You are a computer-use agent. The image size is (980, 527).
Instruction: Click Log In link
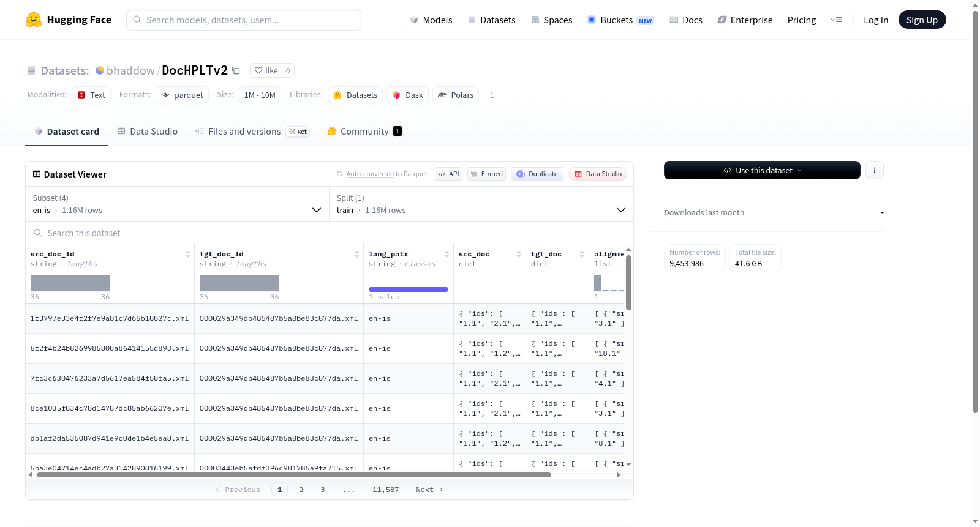pos(876,20)
